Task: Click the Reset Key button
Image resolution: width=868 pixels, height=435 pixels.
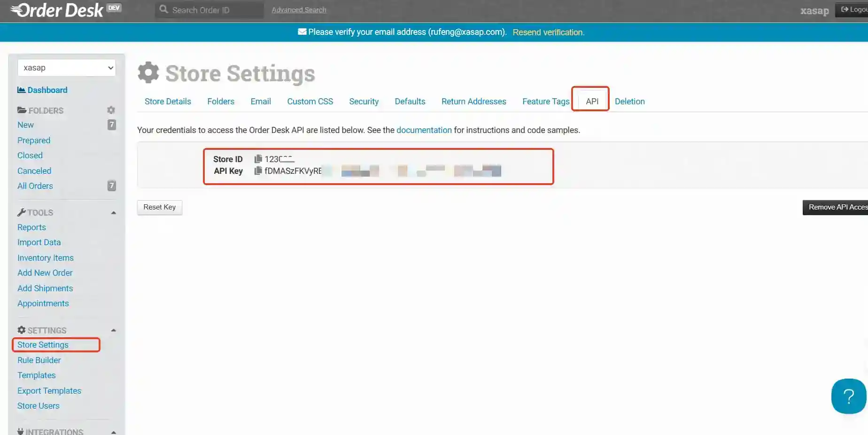Action: coord(160,207)
